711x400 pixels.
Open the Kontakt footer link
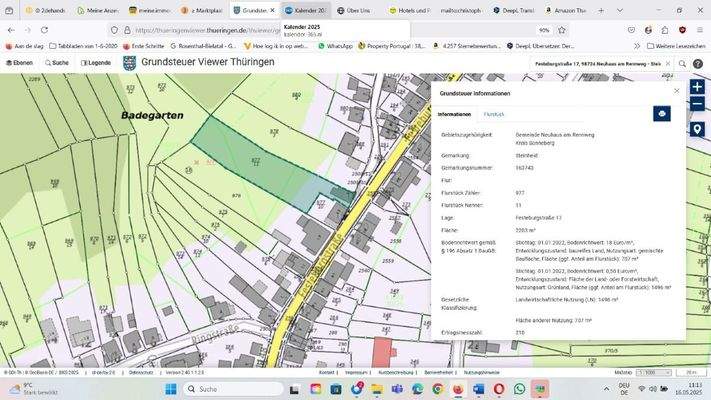(326, 372)
